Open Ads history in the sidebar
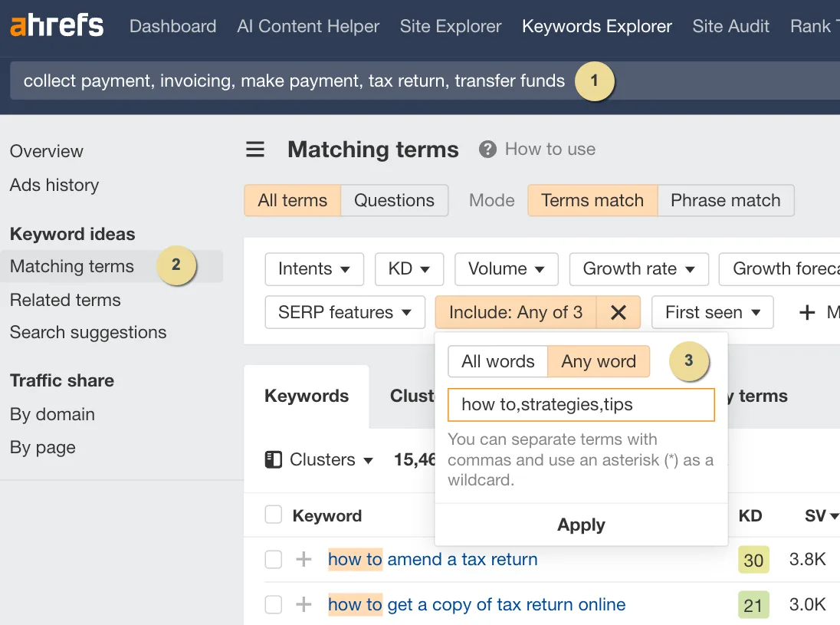 pyautogui.click(x=54, y=185)
